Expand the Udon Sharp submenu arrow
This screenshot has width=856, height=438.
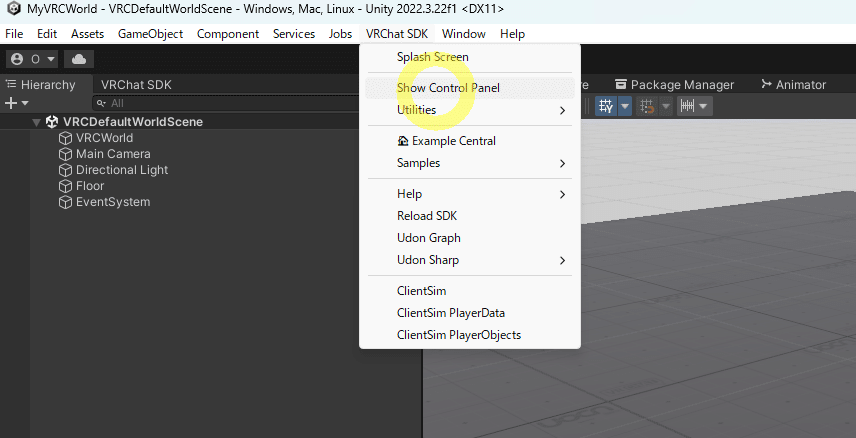tap(562, 261)
